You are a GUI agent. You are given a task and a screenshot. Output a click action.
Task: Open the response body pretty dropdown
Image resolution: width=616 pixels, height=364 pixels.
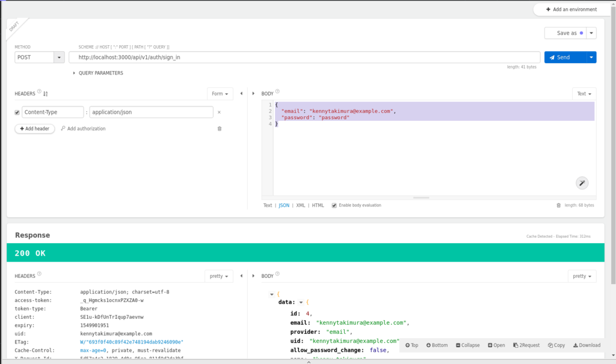(x=582, y=276)
